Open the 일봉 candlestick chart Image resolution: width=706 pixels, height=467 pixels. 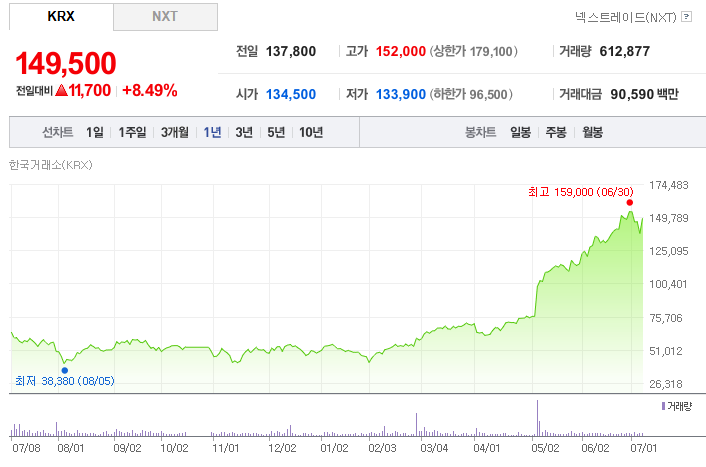pyautogui.click(x=520, y=132)
